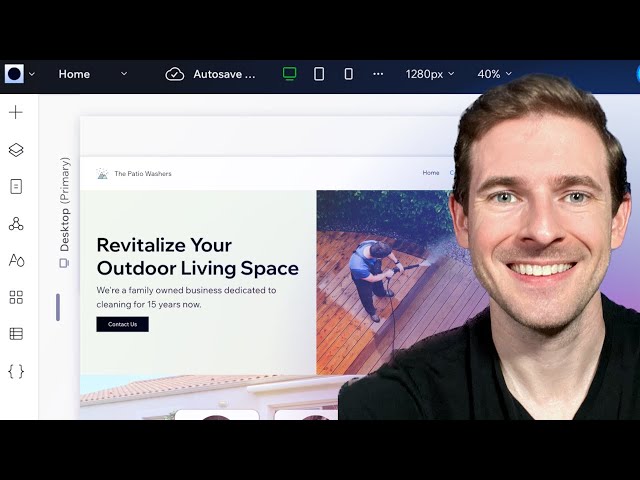Open the Wix Studio logo menu
Screen dimensions: 640x480
14,74
